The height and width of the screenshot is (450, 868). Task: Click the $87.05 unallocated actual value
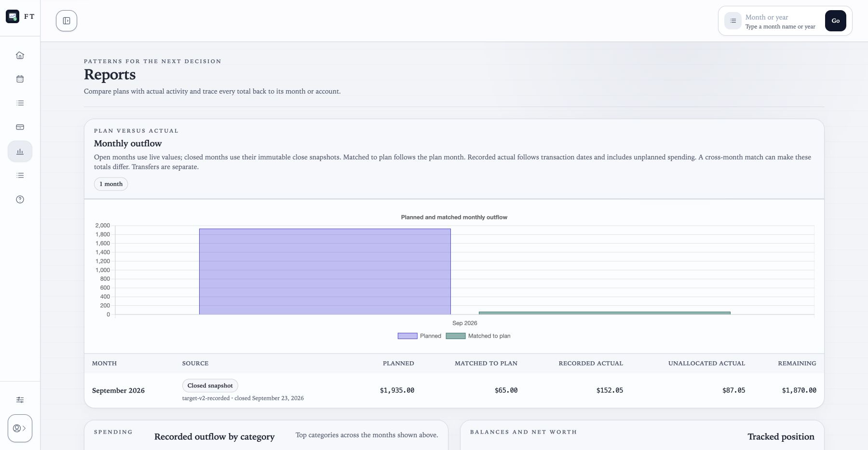tap(733, 391)
